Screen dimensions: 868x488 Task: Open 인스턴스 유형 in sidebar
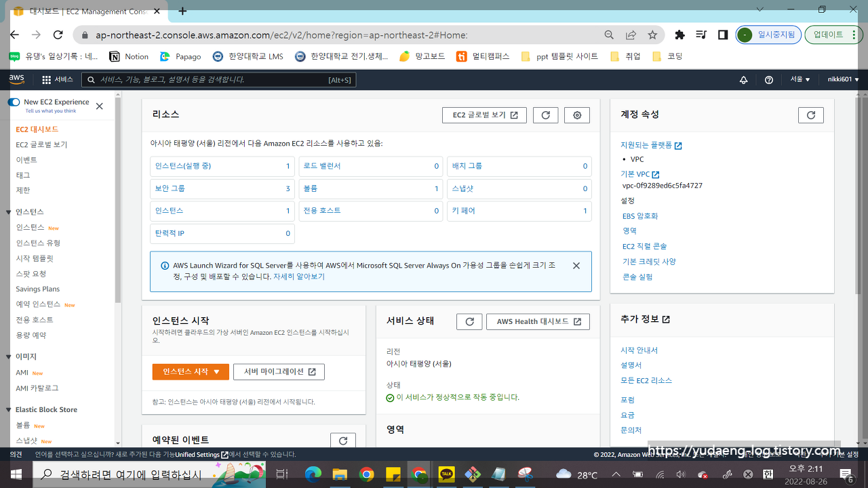click(x=38, y=243)
